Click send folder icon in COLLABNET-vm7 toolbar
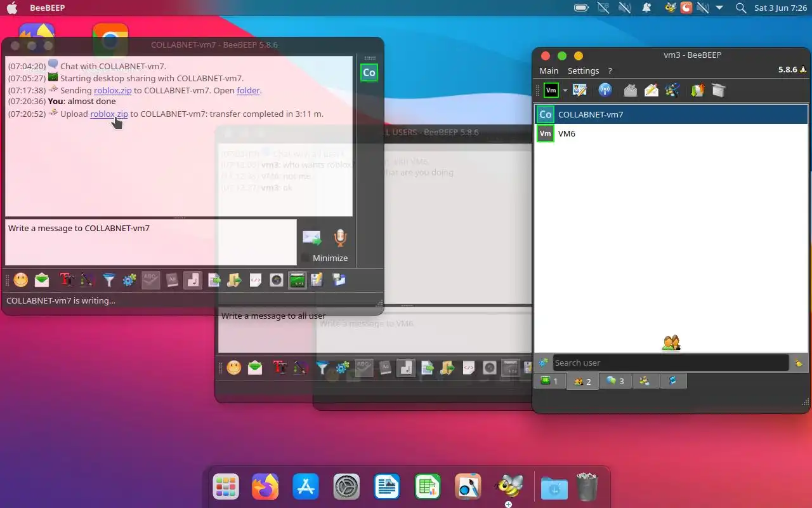This screenshot has height=508, width=812. click(235, 279)
